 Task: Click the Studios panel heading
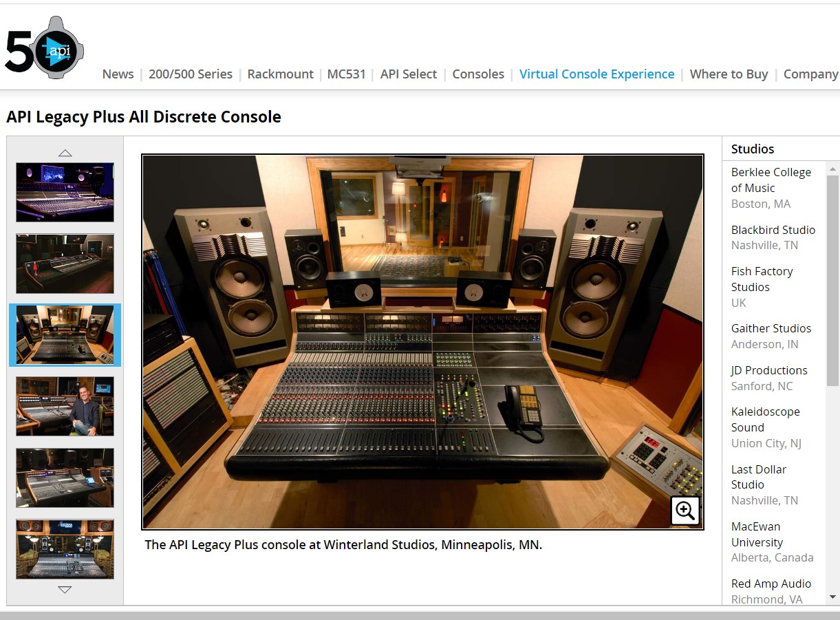click(753, 149)
